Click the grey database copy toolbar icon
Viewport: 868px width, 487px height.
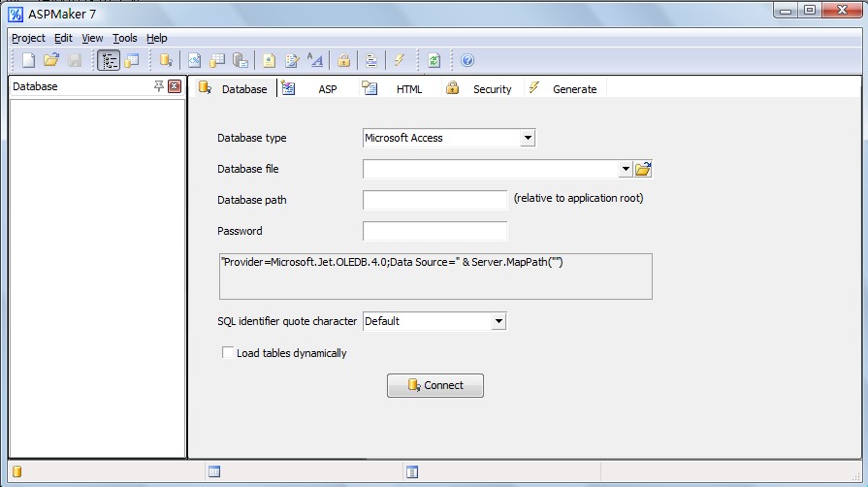241,60
